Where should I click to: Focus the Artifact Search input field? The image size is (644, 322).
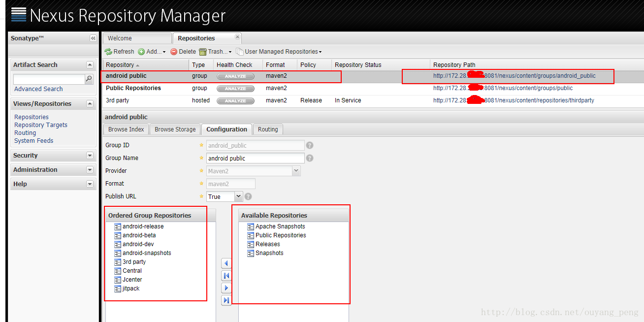click(49, 79)
